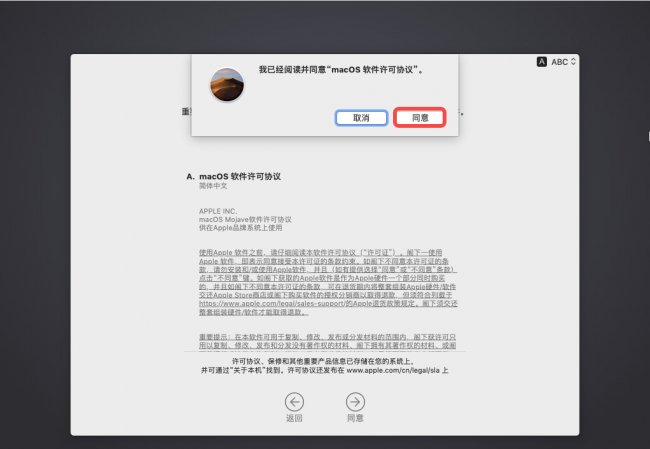
Task: Open the apple.com/legal/sales-support link
Action: [272, 303]
